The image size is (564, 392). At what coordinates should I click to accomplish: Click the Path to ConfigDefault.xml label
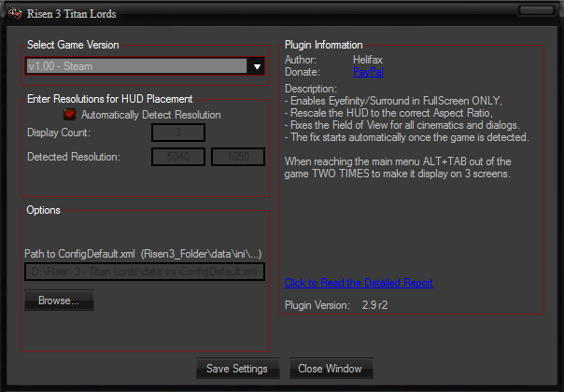coord(143,254)
